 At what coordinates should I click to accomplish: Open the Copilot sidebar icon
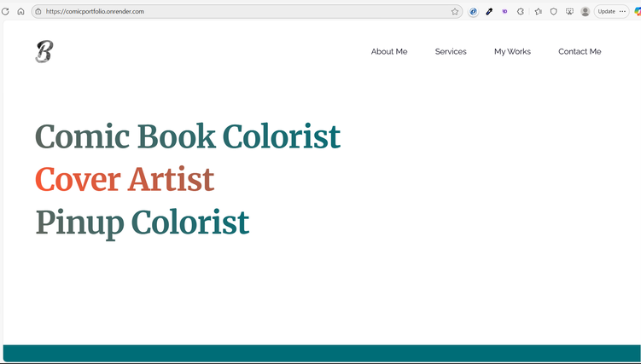638,11
